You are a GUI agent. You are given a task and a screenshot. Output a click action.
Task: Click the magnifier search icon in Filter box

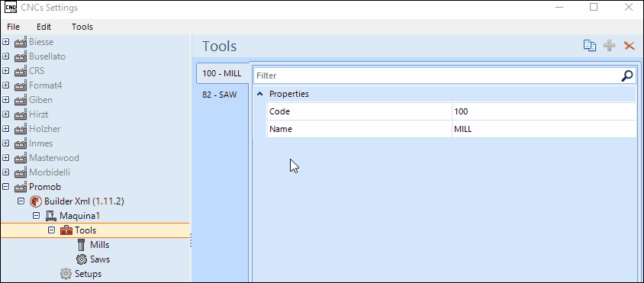(x=627, y=76)
